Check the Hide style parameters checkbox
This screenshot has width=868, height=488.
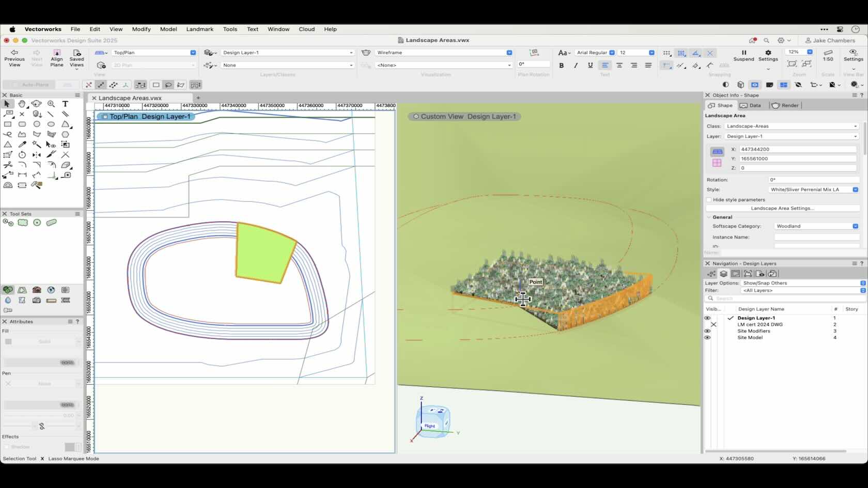tap(708, 200)
